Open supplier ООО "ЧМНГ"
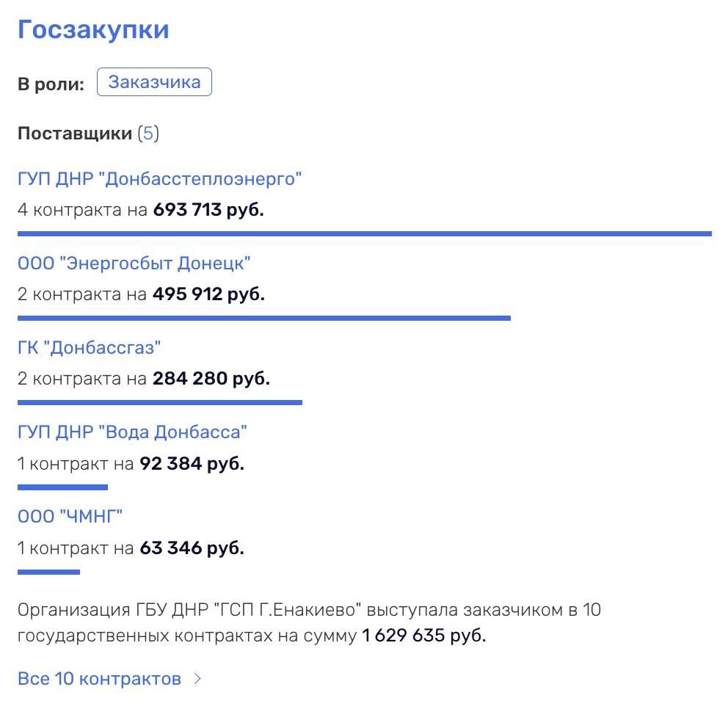The width and height of the screenshot is (728, 709). coord(70,516)
